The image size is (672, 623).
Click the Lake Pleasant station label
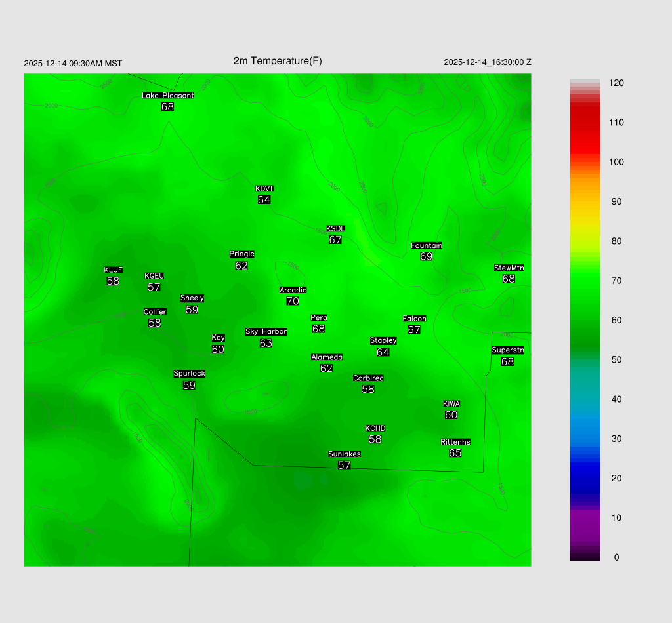(x=168, y=96)
